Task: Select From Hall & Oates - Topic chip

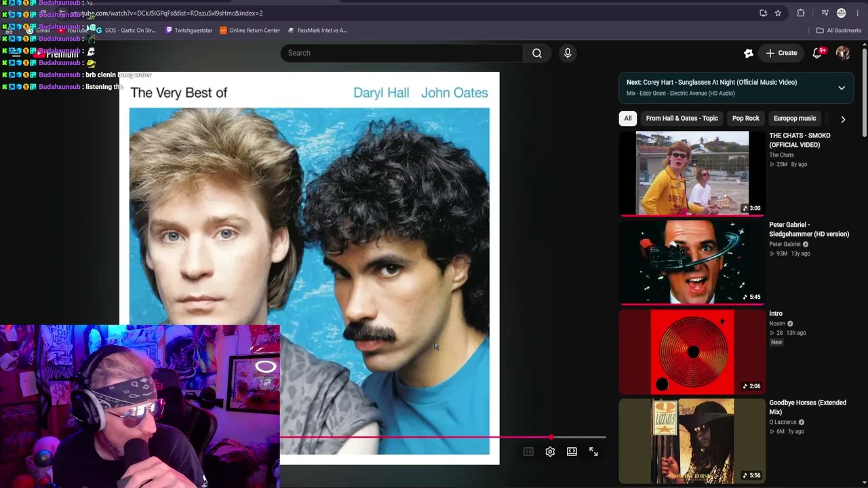Action: (x=682, y=119)
